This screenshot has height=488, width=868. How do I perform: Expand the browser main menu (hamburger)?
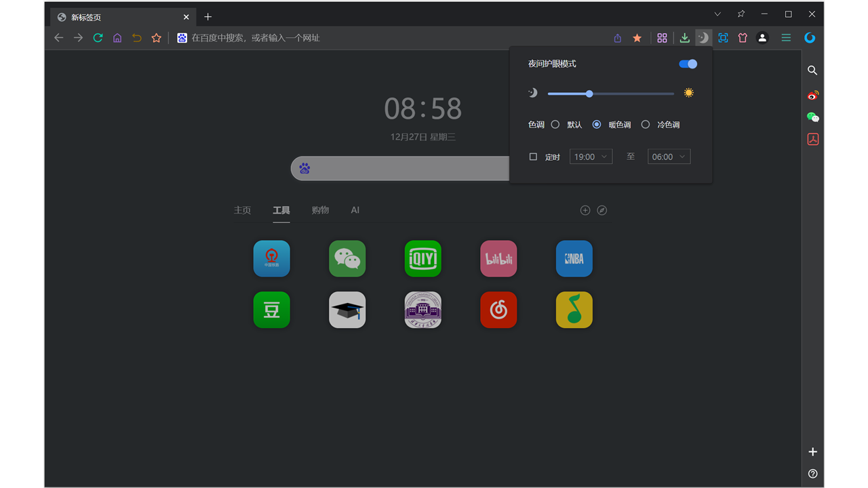pyautogui.click(x=785, y=38)
